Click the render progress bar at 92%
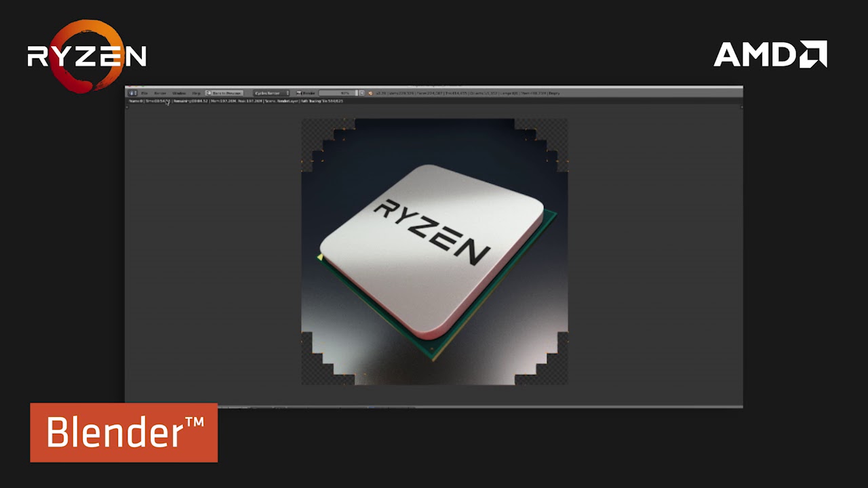The image size is (868, 488). coord(338,93)
